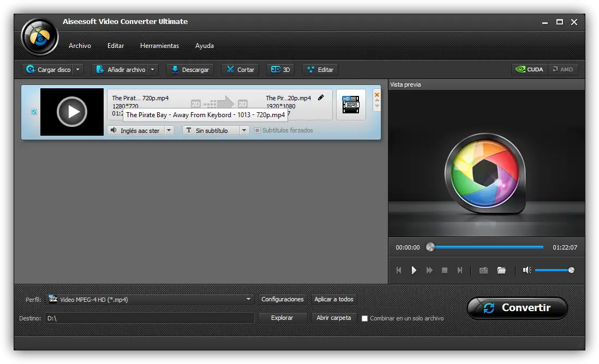Viewport: 599px width, 364px height.
Task: Click the output filename The Pir...20p.mp4
Action: tap(289, 98)
